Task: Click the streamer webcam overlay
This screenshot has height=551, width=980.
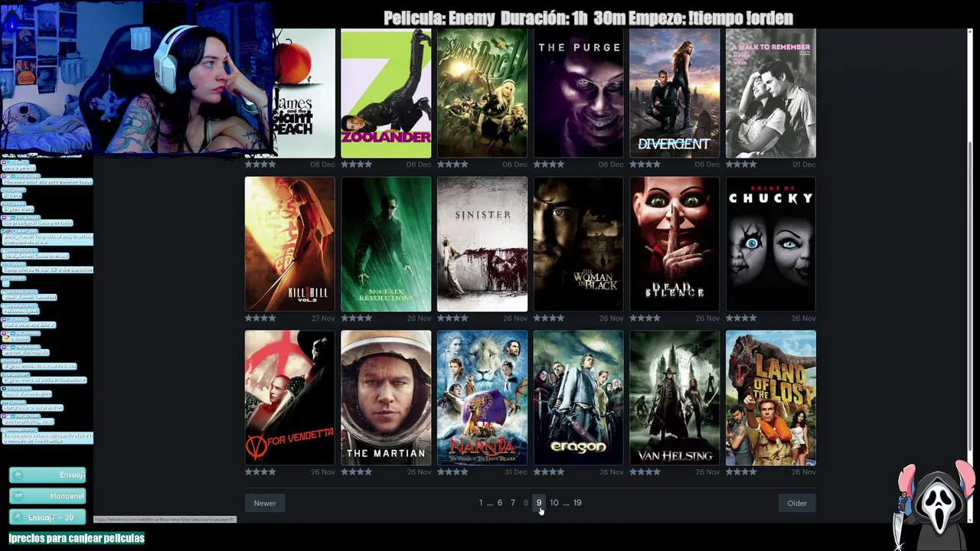Action: (x=136, y=77)
